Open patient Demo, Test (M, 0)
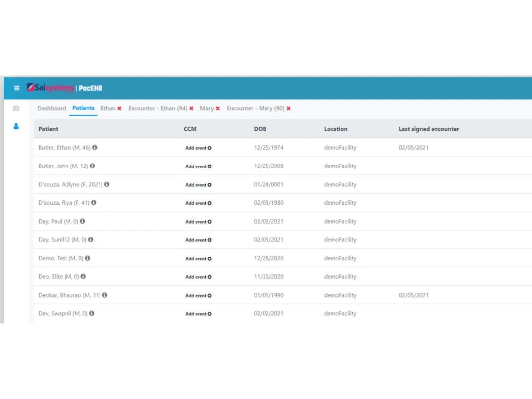 (61, 258)
